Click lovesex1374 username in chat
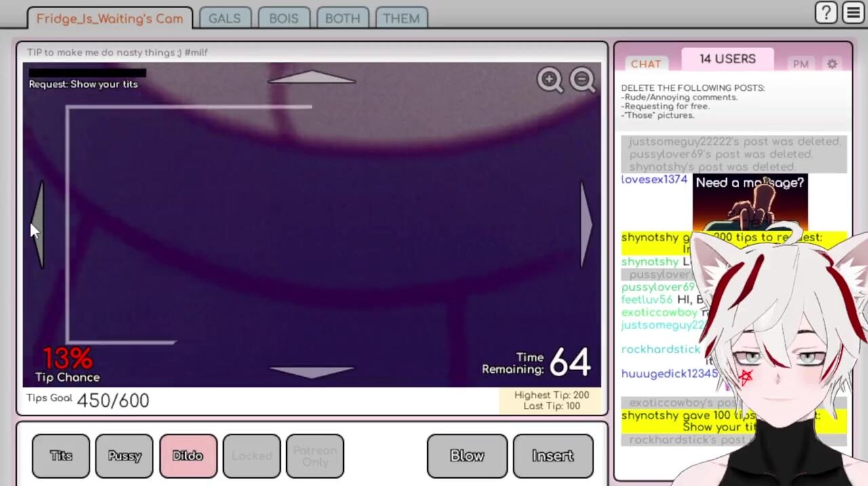Screen dimensions: 868x486 tap(654, 180)
